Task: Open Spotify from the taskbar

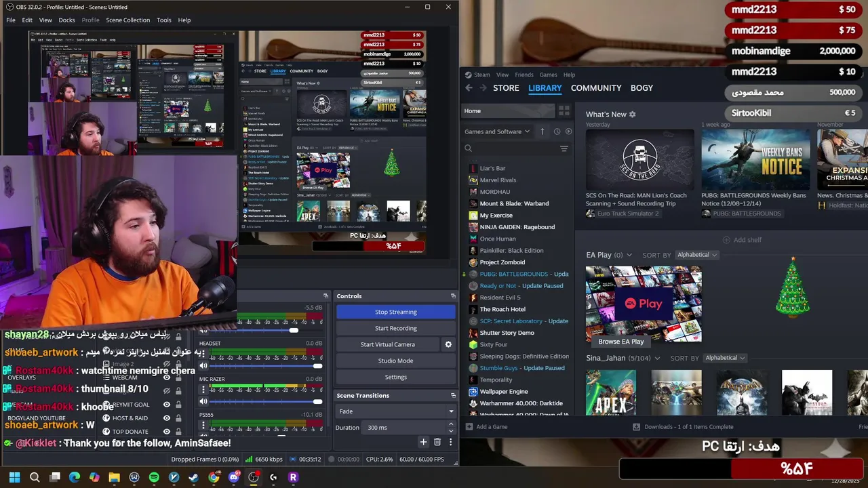Action: [x=154, y=477]
